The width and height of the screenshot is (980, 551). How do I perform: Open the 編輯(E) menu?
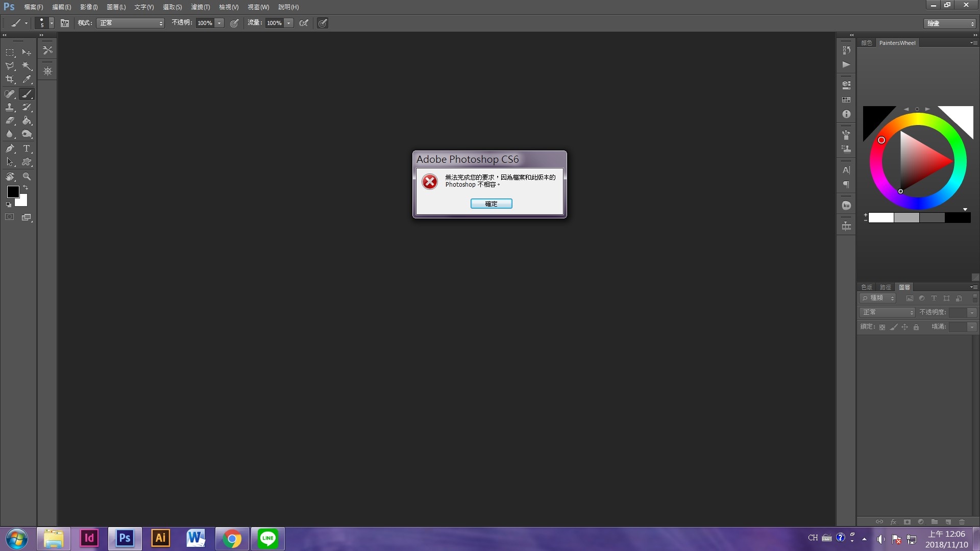(x=62, y=7)
